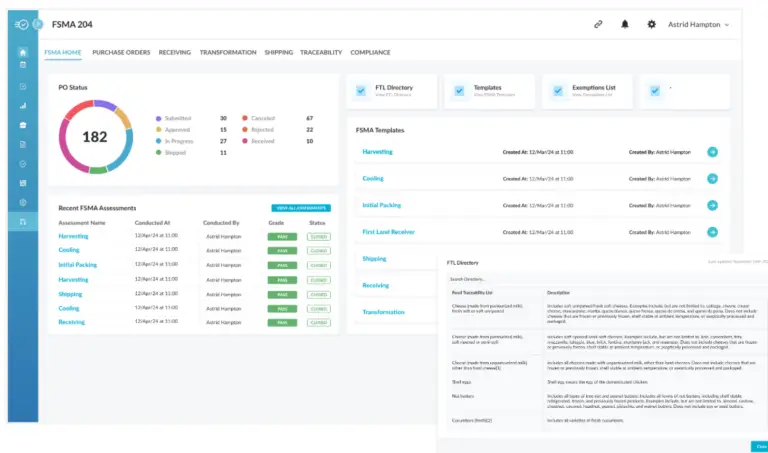Click the View All Assessments button

click(x=300, y=208)
